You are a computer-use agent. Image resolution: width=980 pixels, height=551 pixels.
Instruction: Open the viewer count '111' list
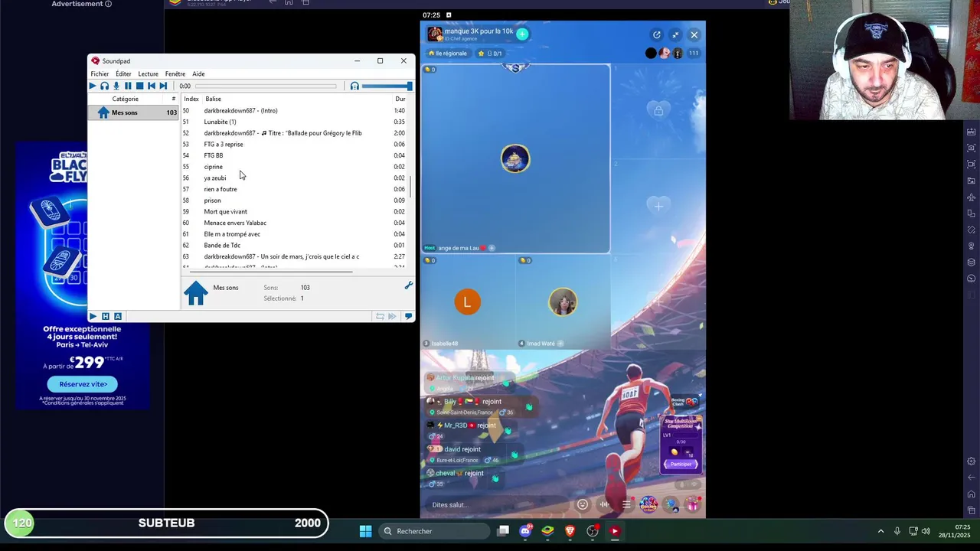[x=694, y=54]
